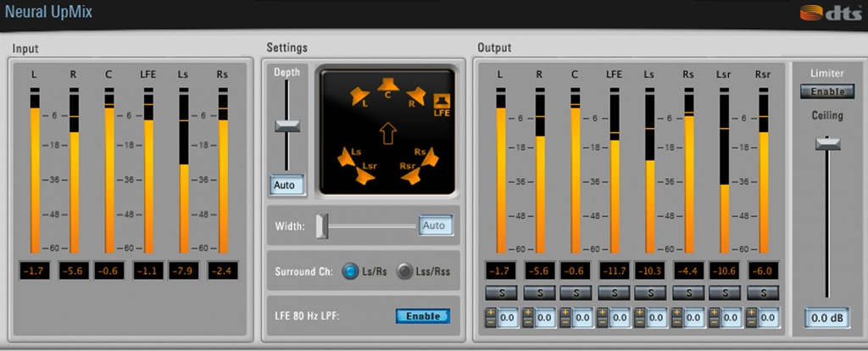Screen dimensions: 868x351
Task: Click the output L trim value field
Action: click(x=507, y=318)
